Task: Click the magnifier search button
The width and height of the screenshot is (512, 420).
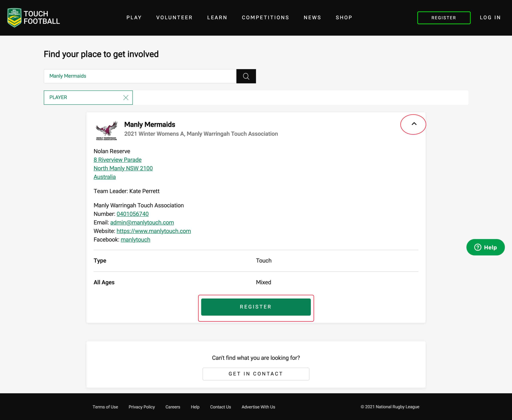Action: coord(246,76)
